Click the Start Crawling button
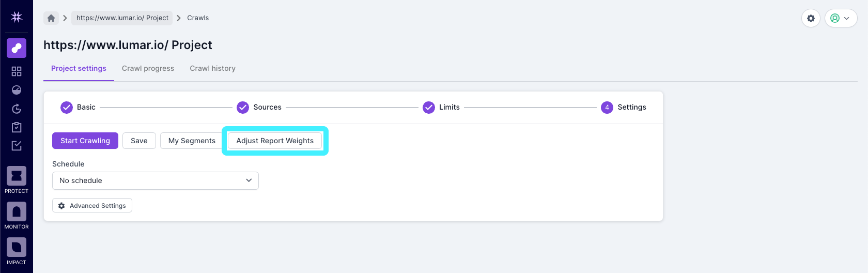Viewport: 868px width, 273px height. pos(85,141)
